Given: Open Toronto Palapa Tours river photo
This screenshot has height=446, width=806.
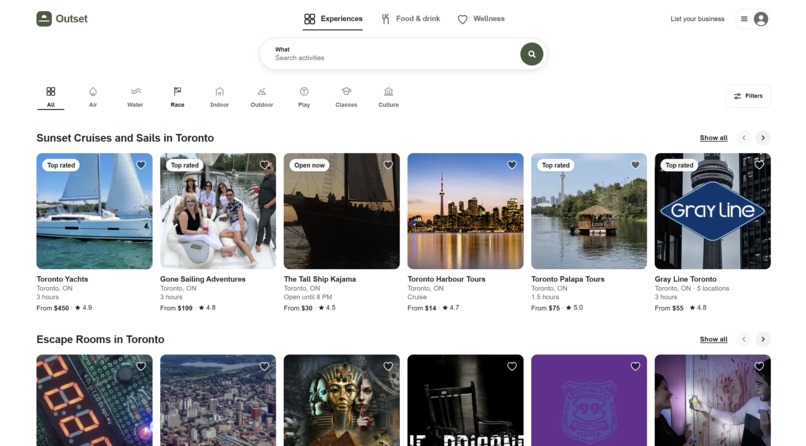Looking at the screenshot, I should point(589,211).
